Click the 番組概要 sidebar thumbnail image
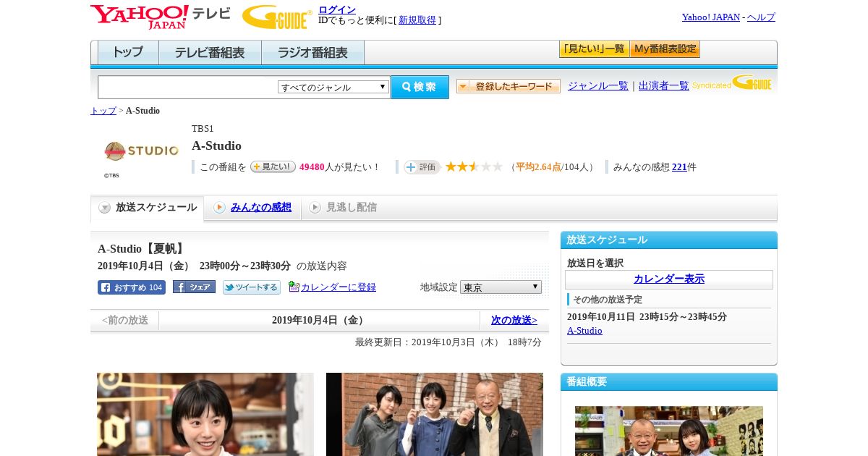Viewport: 868px width, 456px height. tap(669, 431)
